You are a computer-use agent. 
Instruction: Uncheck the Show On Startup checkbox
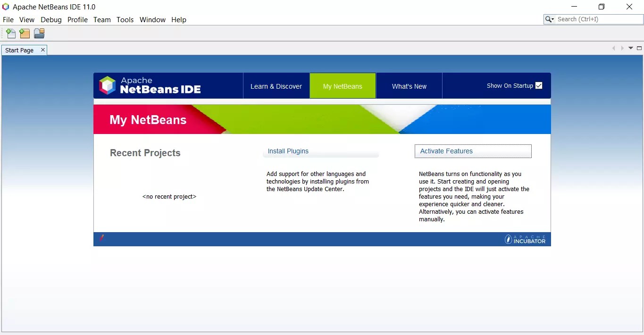tap(539, 85)
